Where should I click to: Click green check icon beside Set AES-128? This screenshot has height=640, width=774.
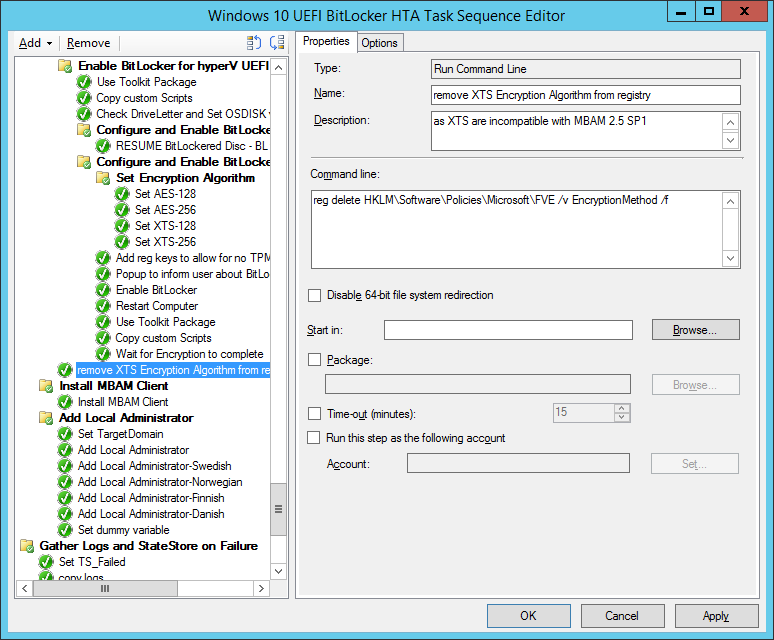click(122, 194)
